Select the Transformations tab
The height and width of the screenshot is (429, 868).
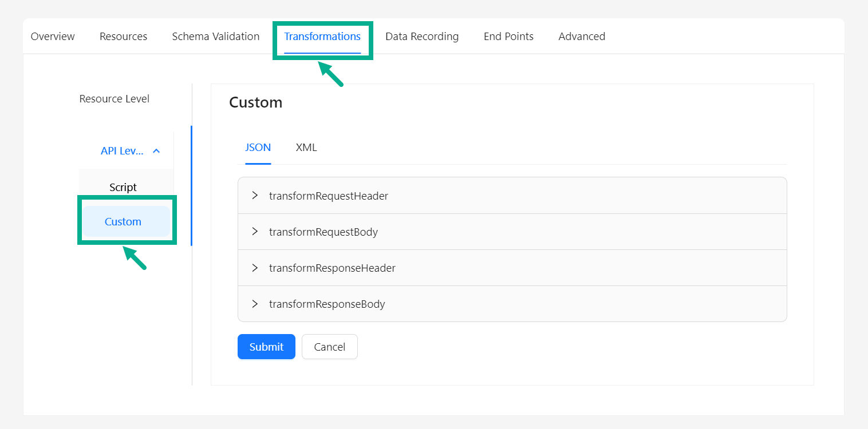322,37
